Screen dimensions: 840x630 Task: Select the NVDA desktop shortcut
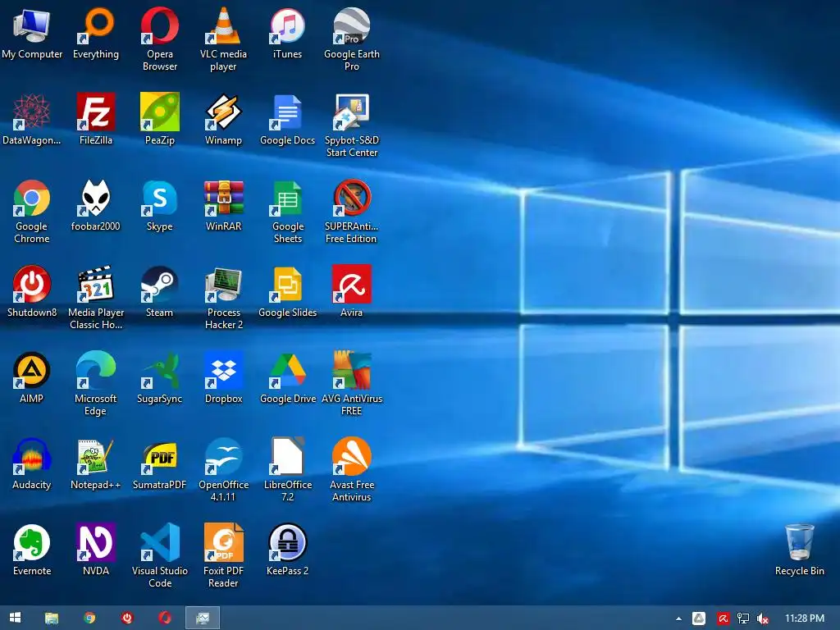click(x=95, y=550)
